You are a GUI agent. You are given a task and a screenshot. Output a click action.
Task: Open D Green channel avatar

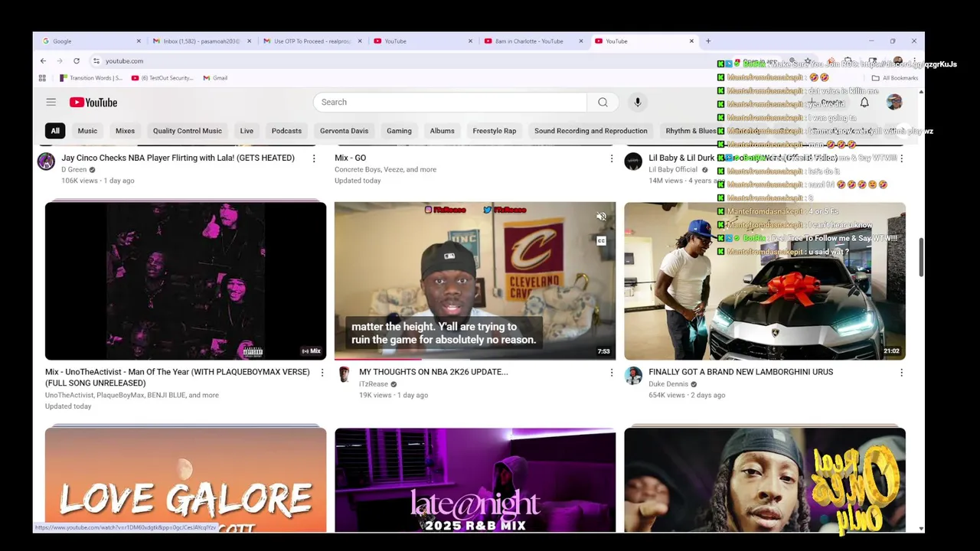(x=47, y=161)
